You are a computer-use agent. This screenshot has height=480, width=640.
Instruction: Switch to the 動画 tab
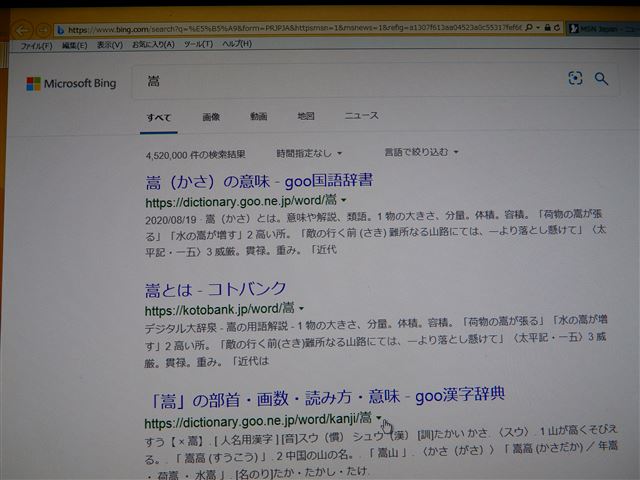click(x=258, y=116)
